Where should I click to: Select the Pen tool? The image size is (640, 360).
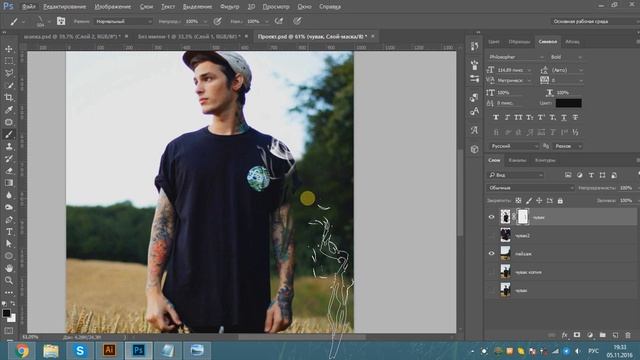[9, 220]
